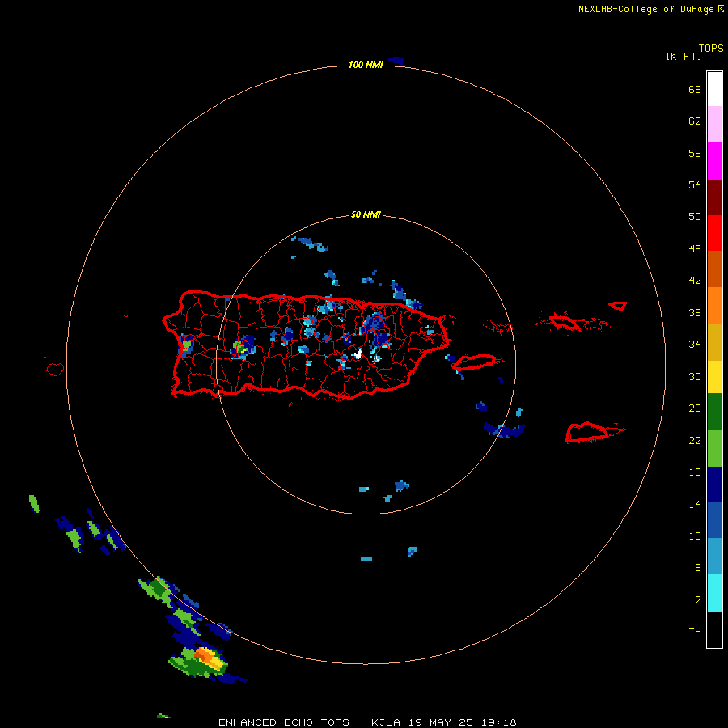728x728 pixels.
Task: Click the navy blue legend swatch
Action: [x=714, y=485]
